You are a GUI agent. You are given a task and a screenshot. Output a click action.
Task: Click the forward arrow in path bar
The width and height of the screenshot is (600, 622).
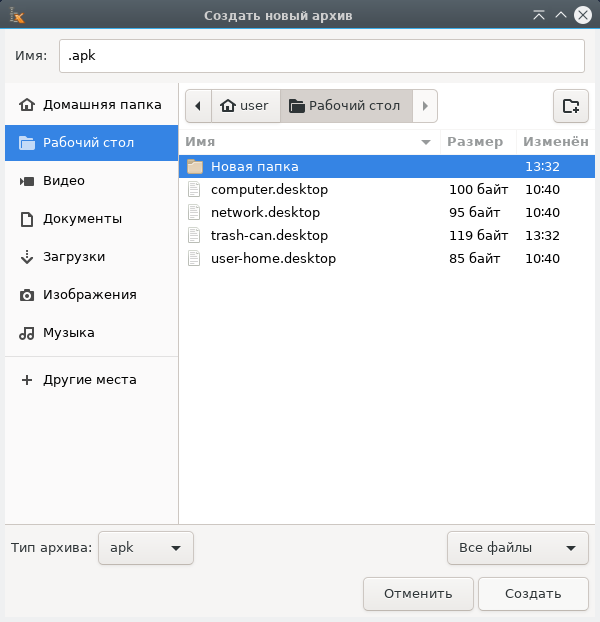(425, 106)
